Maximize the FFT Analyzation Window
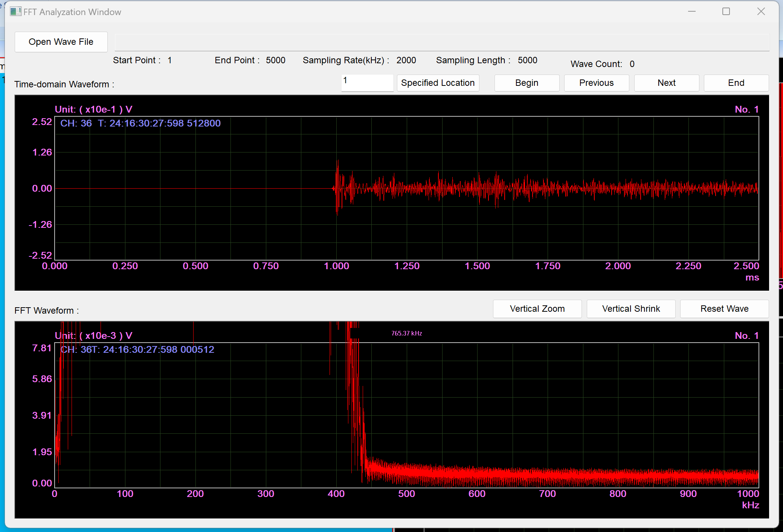 726,12
